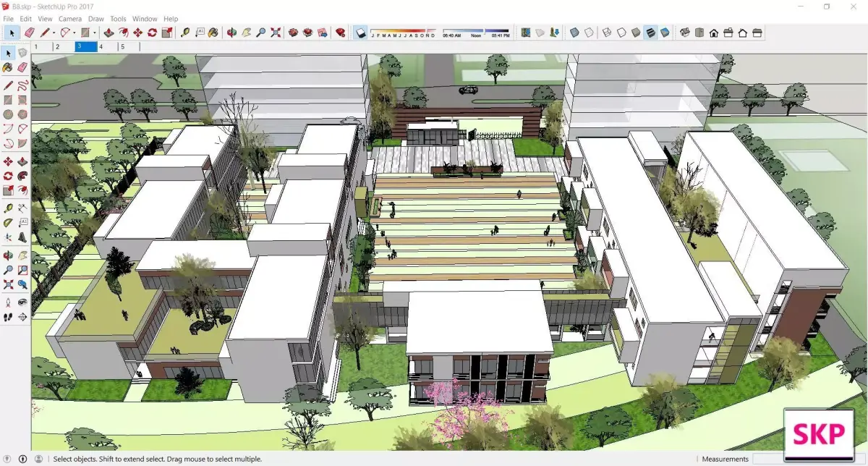Select the Walk footprints tool
Screen dimensions: 868x466
click(x=8, y=316)
